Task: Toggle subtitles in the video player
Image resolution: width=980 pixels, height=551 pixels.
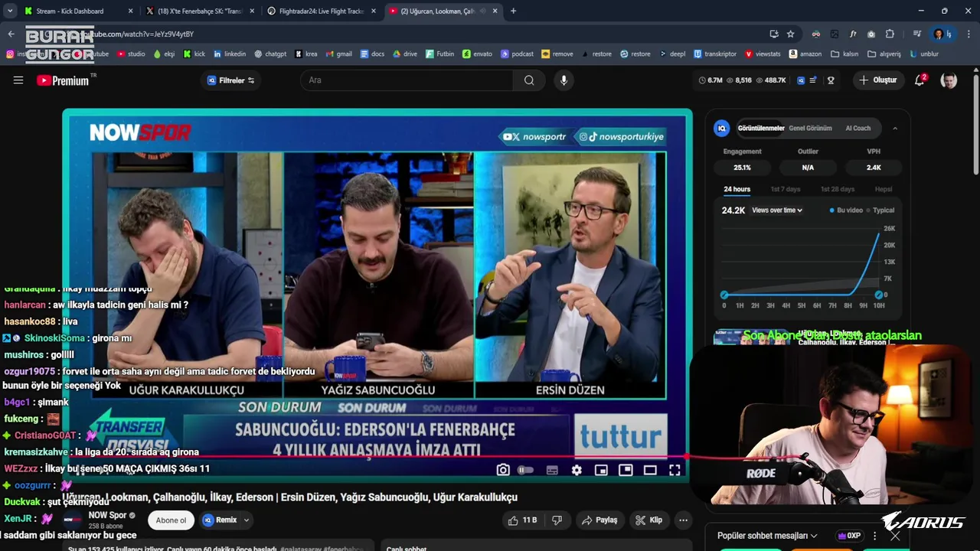Action: point(552,470)
